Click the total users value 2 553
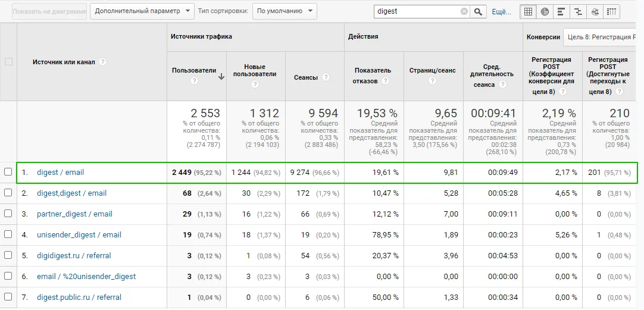644x310 pixels. point(205,113)
